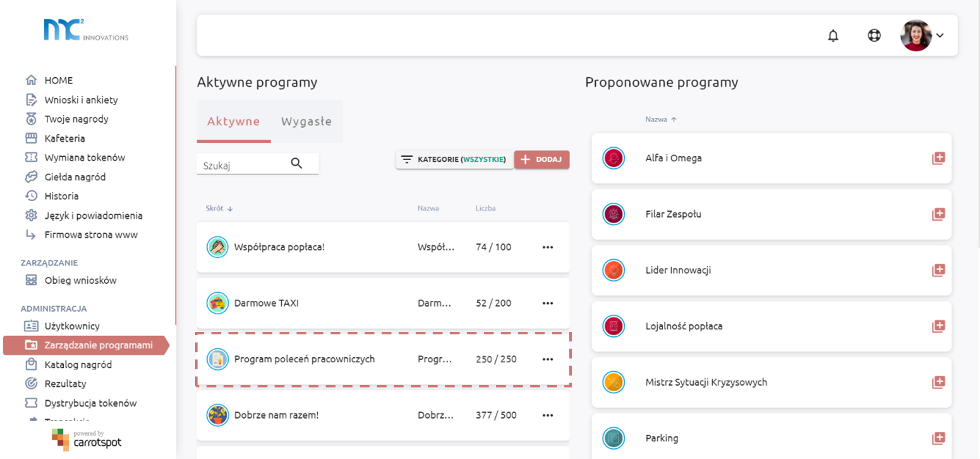
Task: Open the help lifebuoy icon
Action: point(874,36)
